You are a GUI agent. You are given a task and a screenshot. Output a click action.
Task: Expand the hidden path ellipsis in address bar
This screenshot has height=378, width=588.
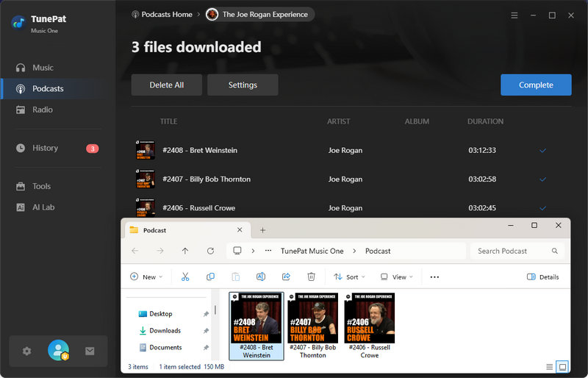[x=268, y=250]
